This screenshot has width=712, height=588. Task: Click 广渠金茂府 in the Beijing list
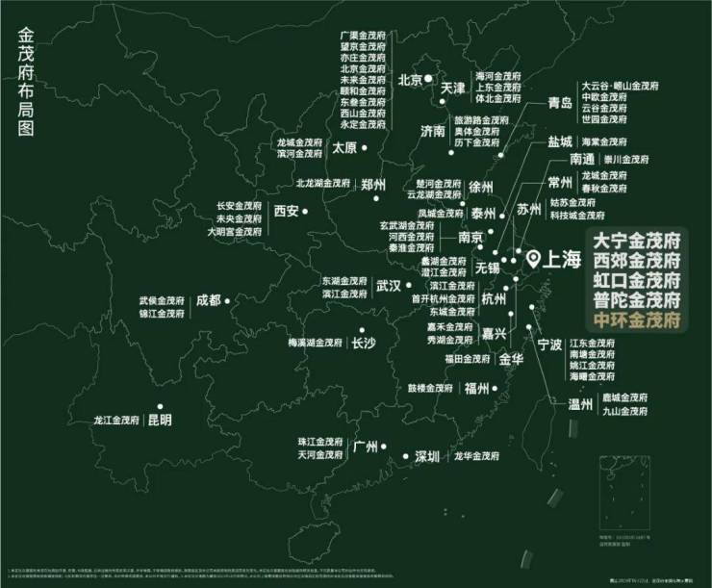tap(363, 36)
